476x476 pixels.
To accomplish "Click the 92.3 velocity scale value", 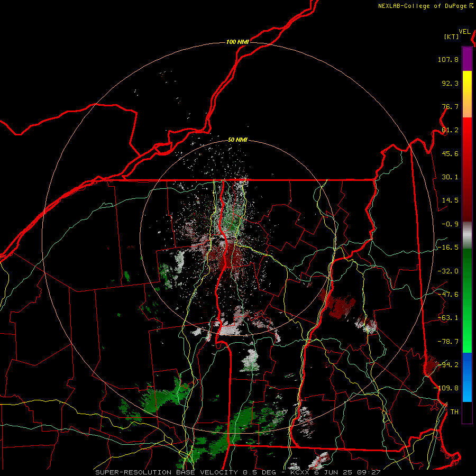I will pyautogui.click(x=450, y=83).
